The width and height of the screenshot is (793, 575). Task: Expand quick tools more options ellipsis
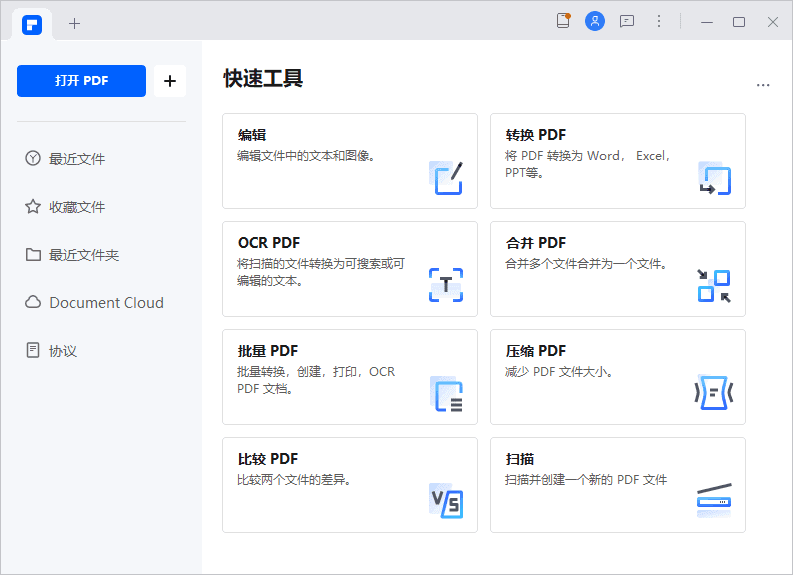tap(763, 86)
